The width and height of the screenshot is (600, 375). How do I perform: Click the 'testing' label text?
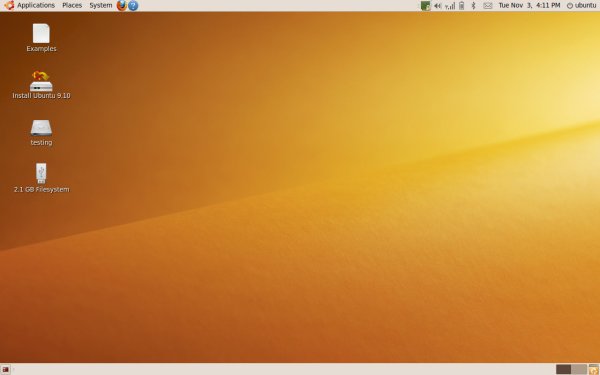pos(41,142)
